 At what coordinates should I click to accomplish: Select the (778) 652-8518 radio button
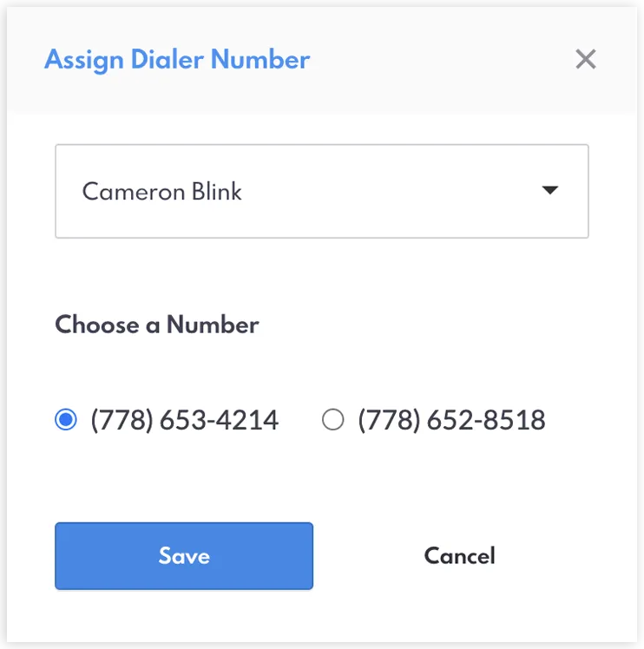point(333,419)
